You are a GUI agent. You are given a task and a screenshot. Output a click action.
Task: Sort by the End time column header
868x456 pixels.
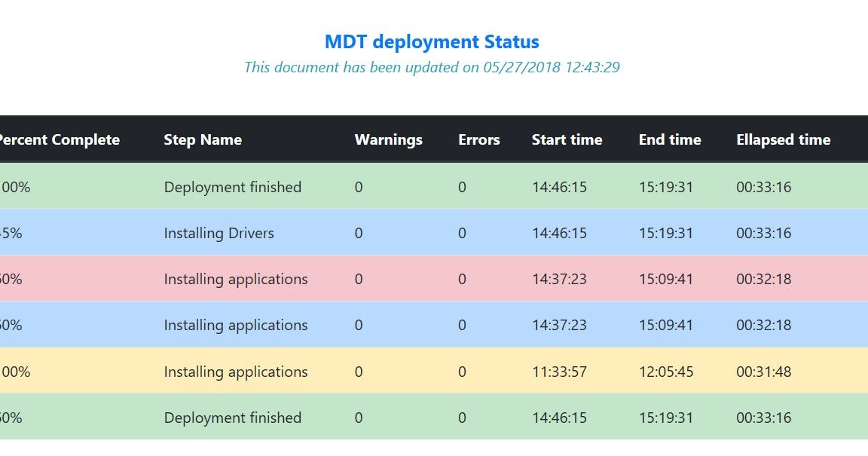670,139
